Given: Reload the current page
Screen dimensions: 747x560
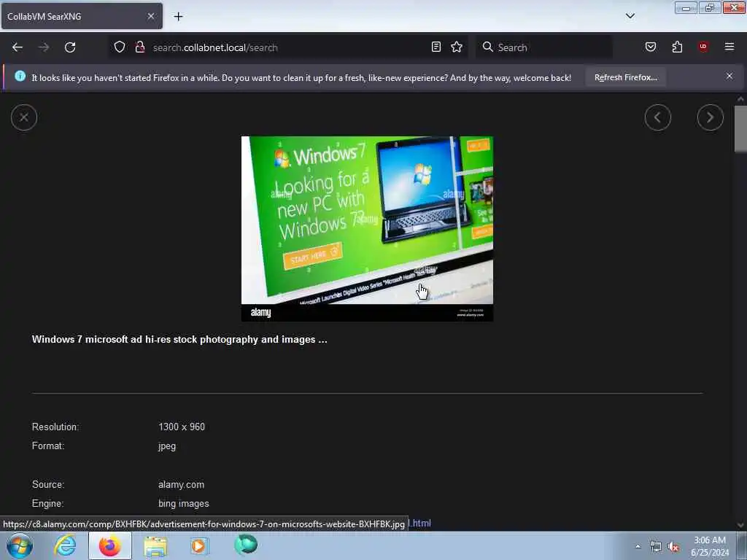Looking at the screenshot, I should point(70,47).
